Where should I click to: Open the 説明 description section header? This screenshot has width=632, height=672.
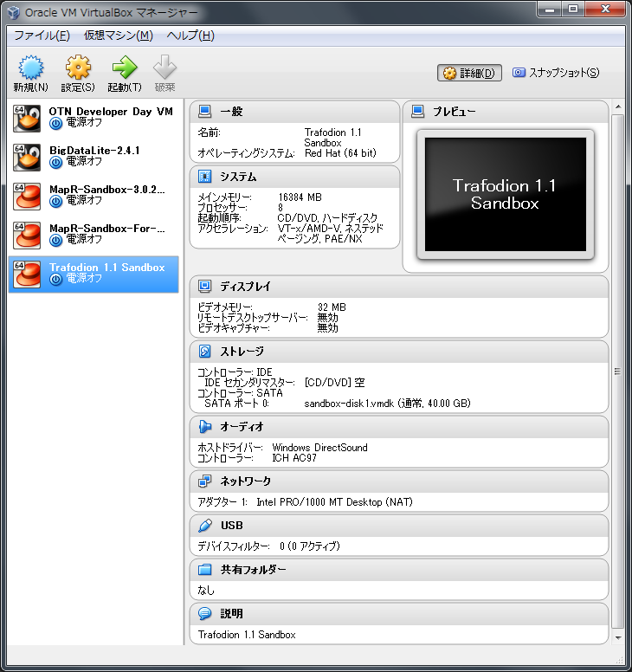point(399,614)
